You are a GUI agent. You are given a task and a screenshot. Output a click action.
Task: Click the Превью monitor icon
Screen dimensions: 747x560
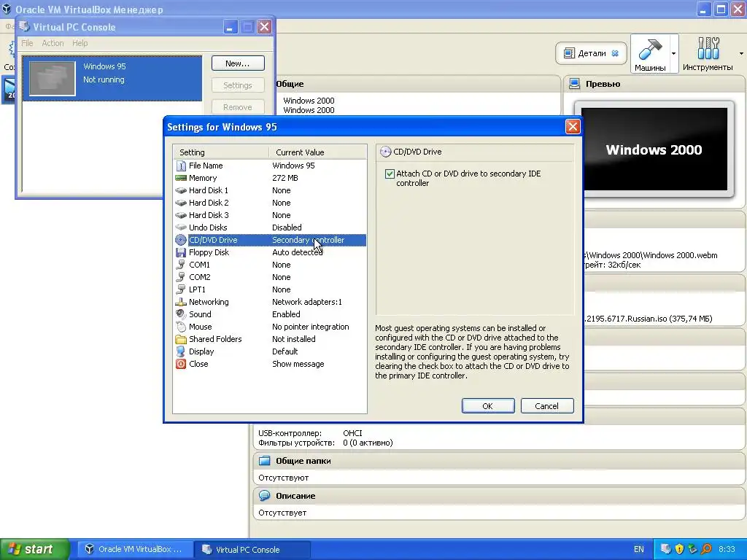click(575, 84)
